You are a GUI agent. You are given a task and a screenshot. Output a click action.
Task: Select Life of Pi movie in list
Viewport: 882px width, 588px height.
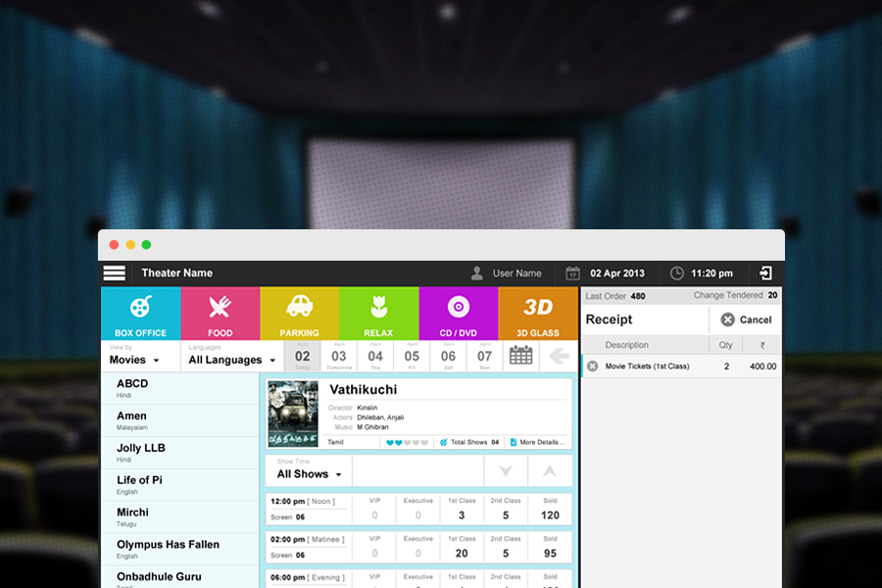click(x=180, y=484)
